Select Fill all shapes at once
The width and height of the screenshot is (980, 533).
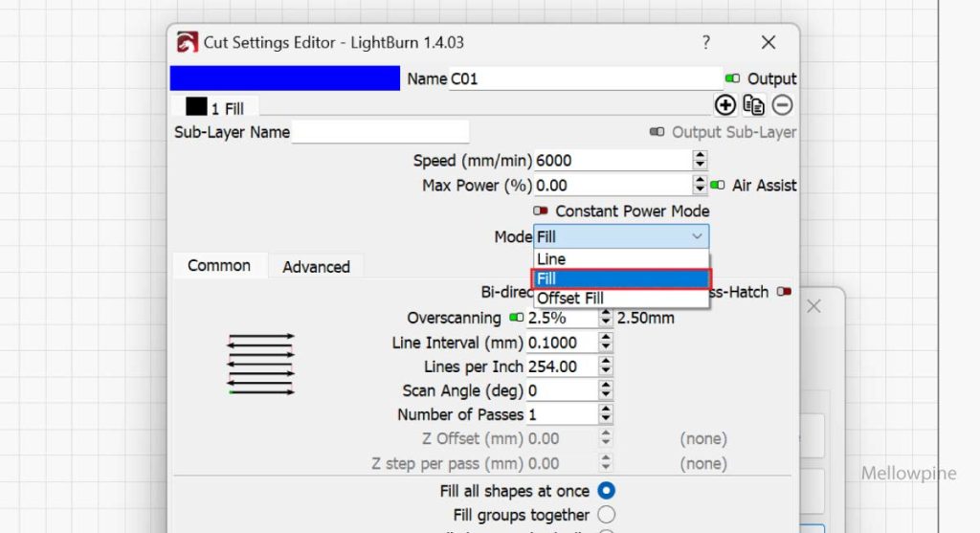pyautogui.click(x=606, y=491)
